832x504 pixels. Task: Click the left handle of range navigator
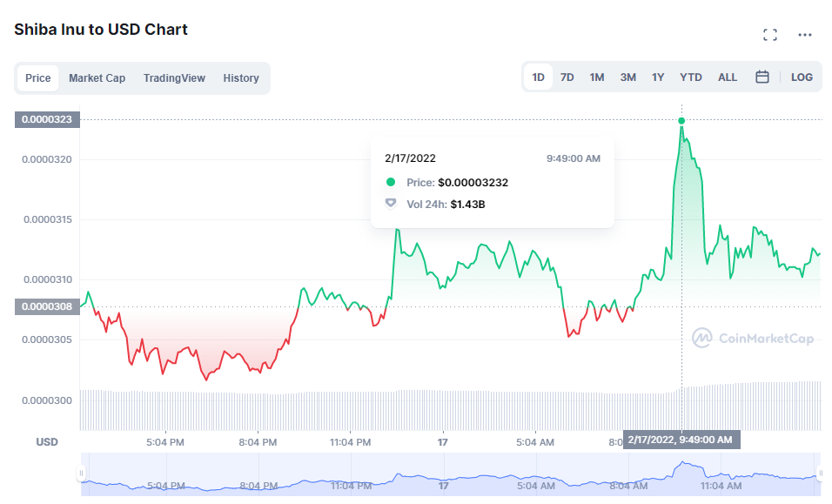pyautogui.click(x=81, y=473)
